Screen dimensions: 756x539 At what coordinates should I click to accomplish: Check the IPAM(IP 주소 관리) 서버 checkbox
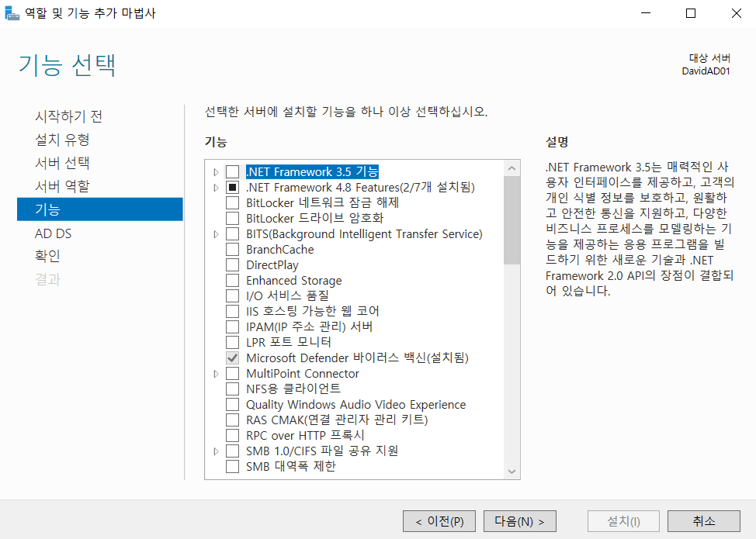coord(232,327)
